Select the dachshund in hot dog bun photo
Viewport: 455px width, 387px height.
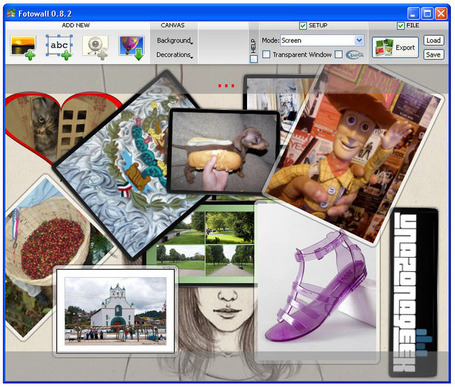(223, 152)
